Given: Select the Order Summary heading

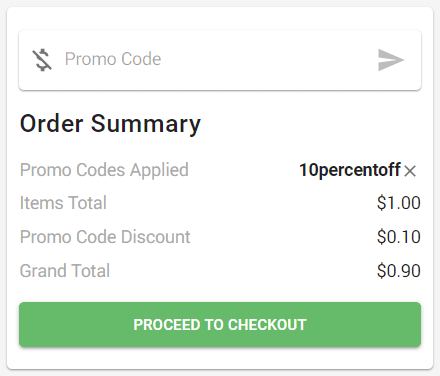Looking at the screenshot, I should click(110, 124).
